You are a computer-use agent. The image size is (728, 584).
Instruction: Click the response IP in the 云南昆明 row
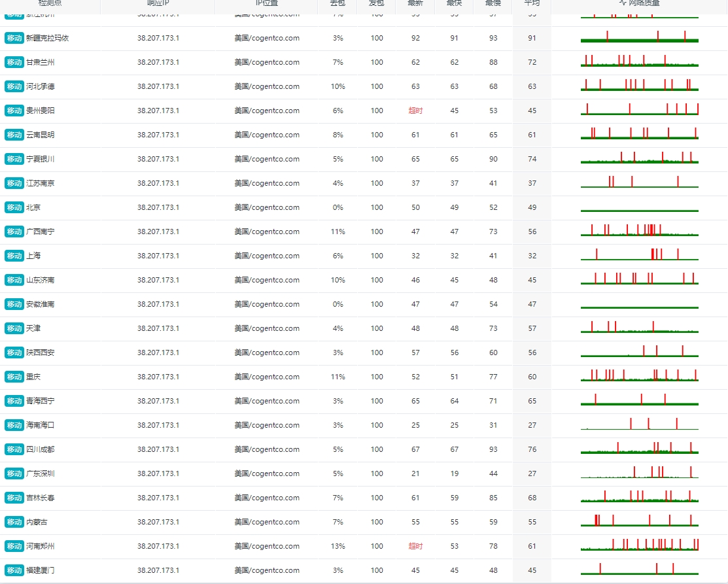click(x=158, y=135)
